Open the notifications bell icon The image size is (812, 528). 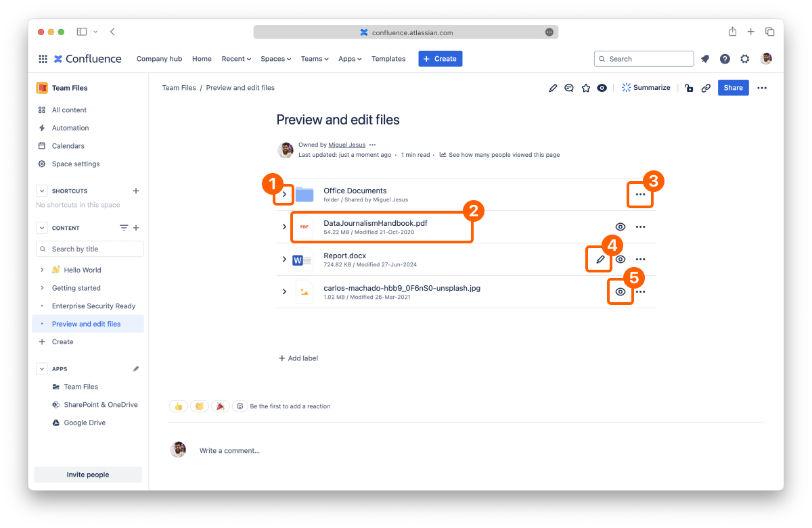[705, 59]
